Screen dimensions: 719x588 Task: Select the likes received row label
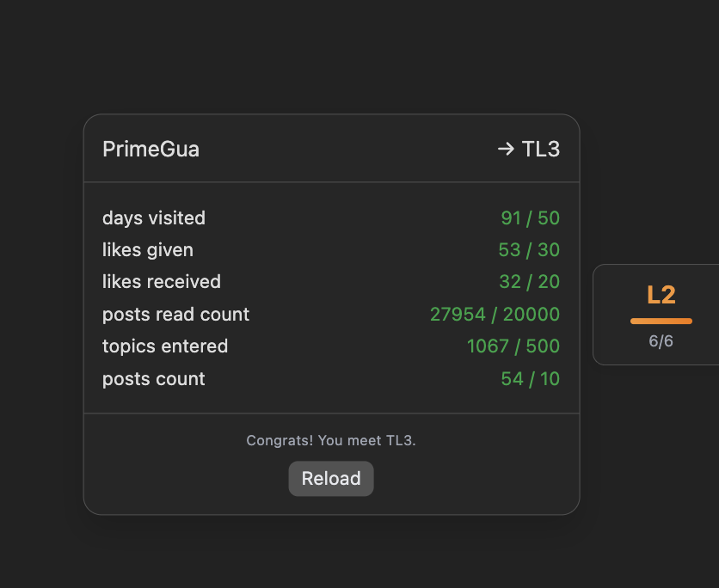click(162, 282)
